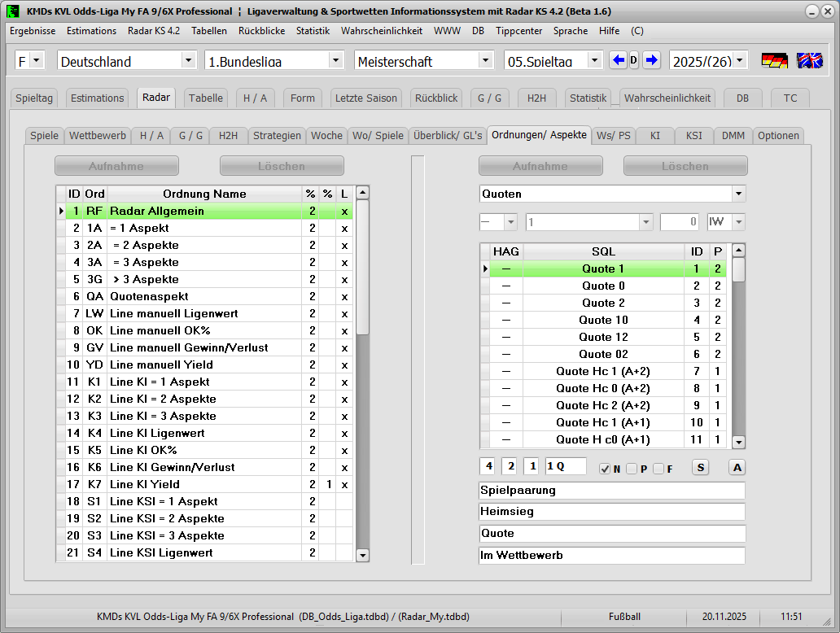Click the blue left arrow for previous matchday
Image resolution: width=840 pixels, height=633 pixels.
coord(619,60)
